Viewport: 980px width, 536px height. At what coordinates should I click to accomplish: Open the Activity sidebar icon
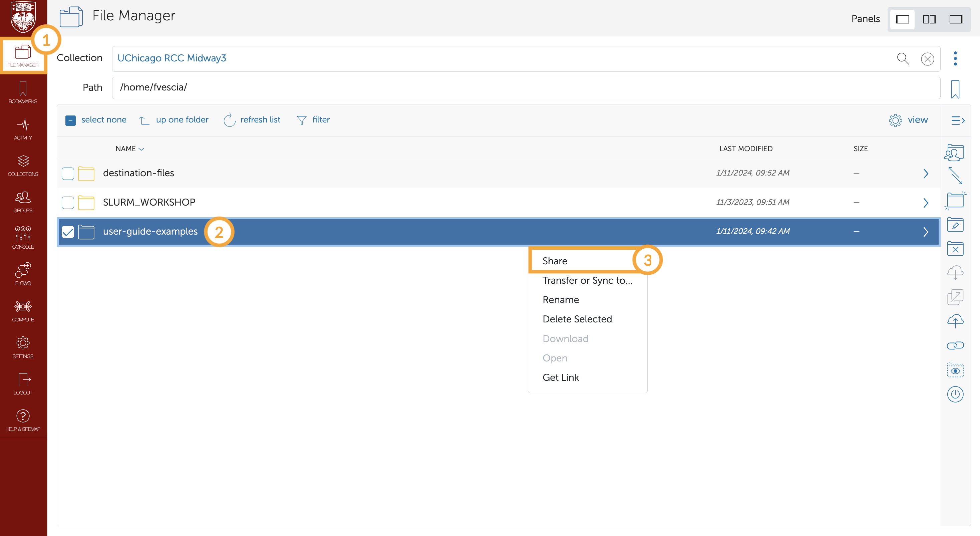(23, 129)
